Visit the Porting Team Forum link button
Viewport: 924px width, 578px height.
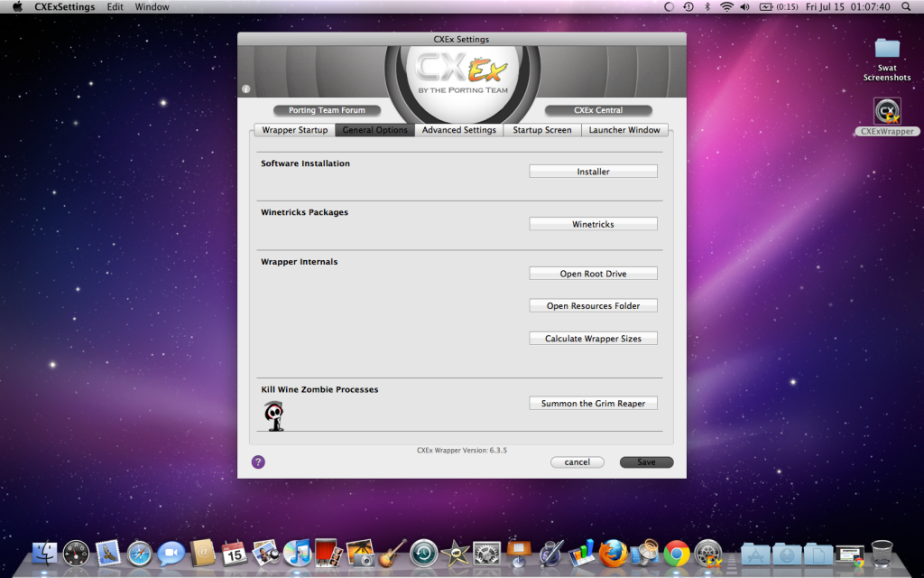[x=327, y=110]
